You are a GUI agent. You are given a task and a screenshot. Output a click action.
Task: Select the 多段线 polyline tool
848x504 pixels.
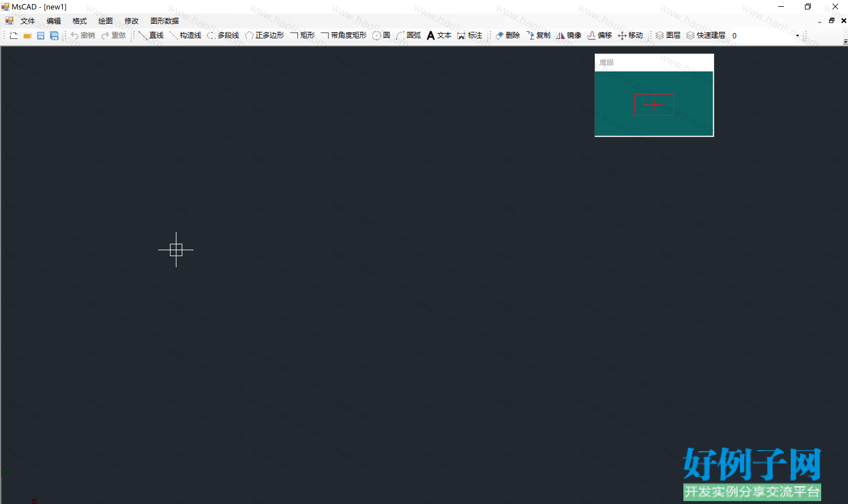pos(223,35)
